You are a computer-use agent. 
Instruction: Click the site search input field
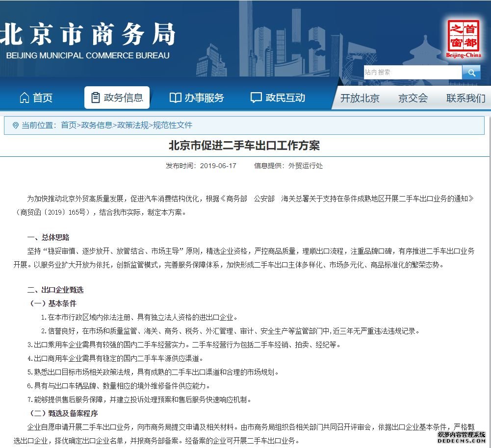coord(413,72)
